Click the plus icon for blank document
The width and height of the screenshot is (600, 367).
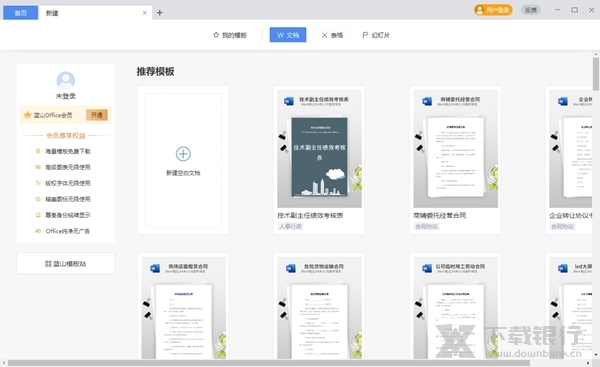[x=183, y=153]
